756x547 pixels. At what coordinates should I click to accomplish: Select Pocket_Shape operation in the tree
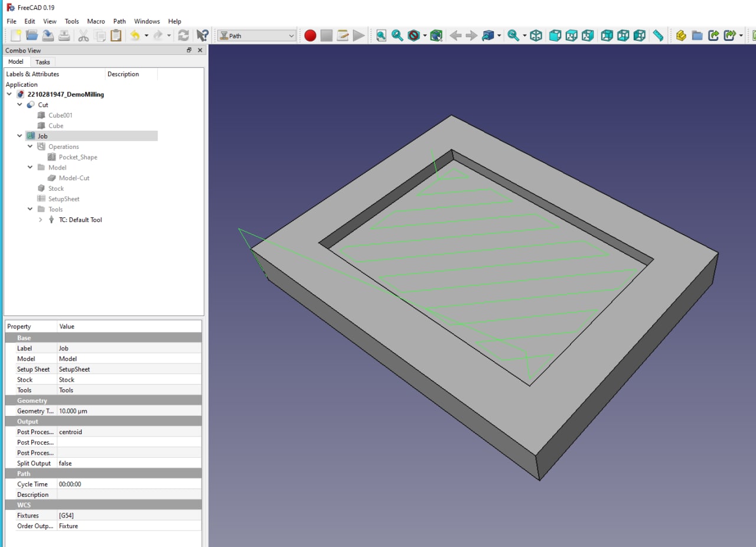pos(77,157)
